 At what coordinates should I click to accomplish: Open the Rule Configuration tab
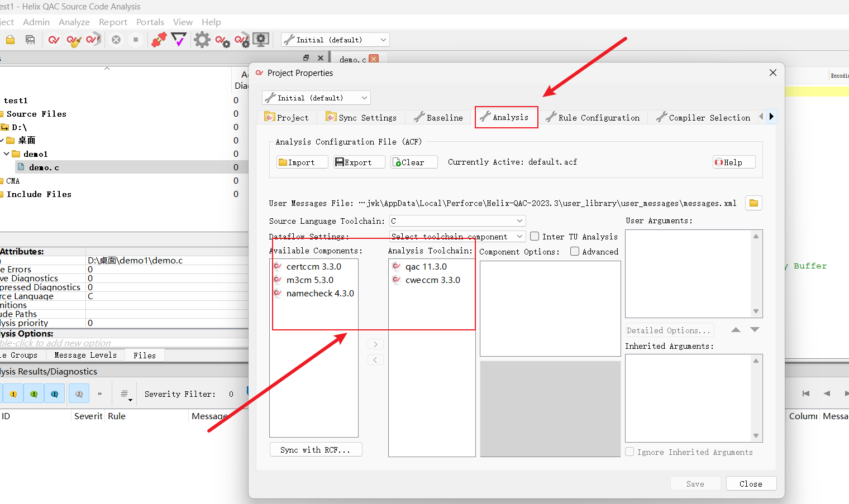(593, 118)
